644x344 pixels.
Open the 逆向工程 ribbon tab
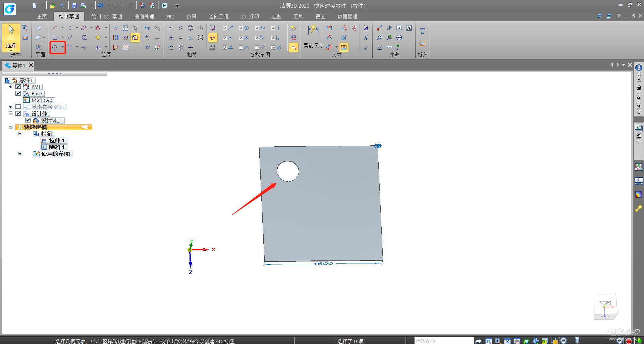[218, 16]
